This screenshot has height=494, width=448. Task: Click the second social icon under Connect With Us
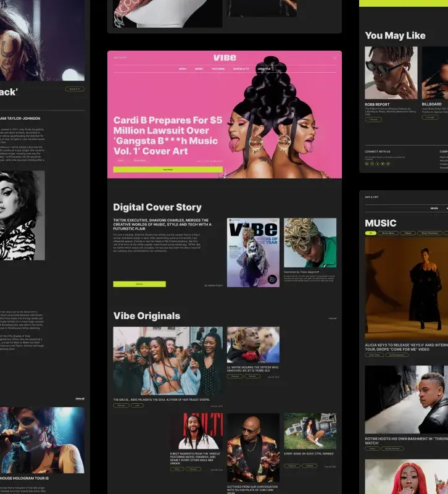click(x=372, y=164)
